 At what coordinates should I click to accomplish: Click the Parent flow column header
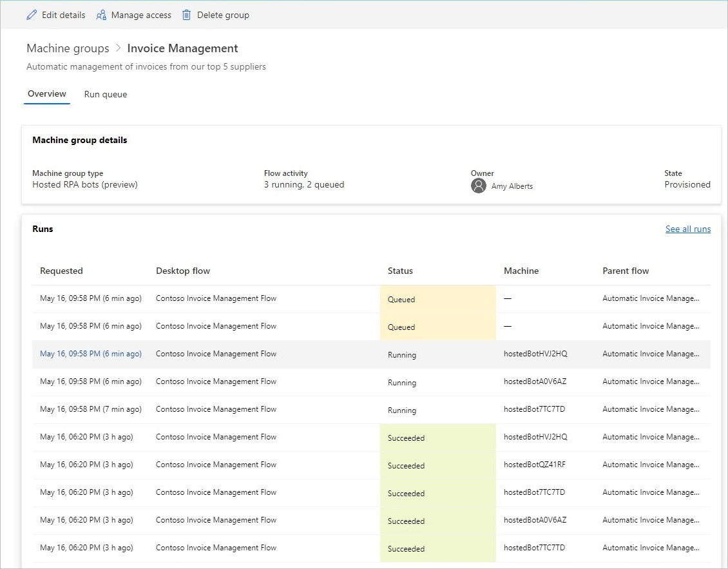coord(626,271)
